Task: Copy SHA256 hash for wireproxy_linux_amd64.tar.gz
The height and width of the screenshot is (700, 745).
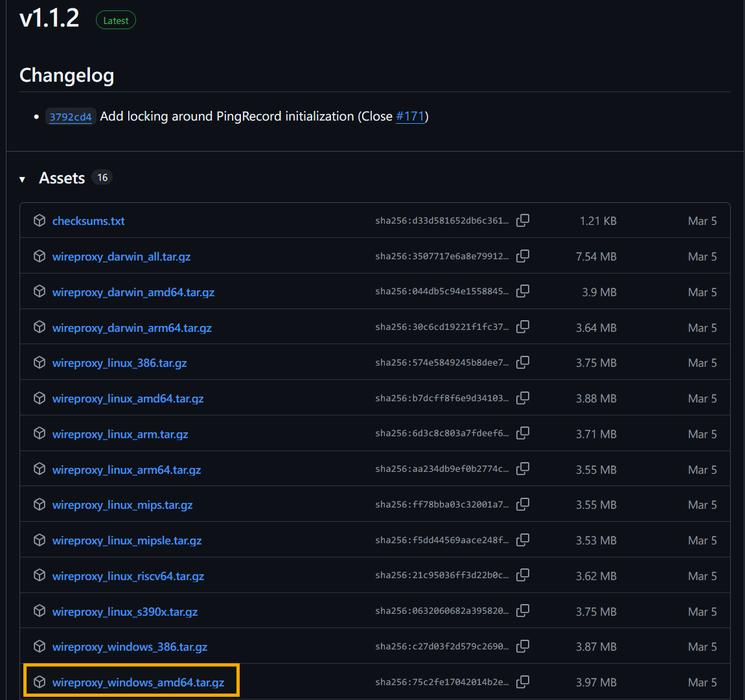Action: pyautogui.click(x=522, y=398)
